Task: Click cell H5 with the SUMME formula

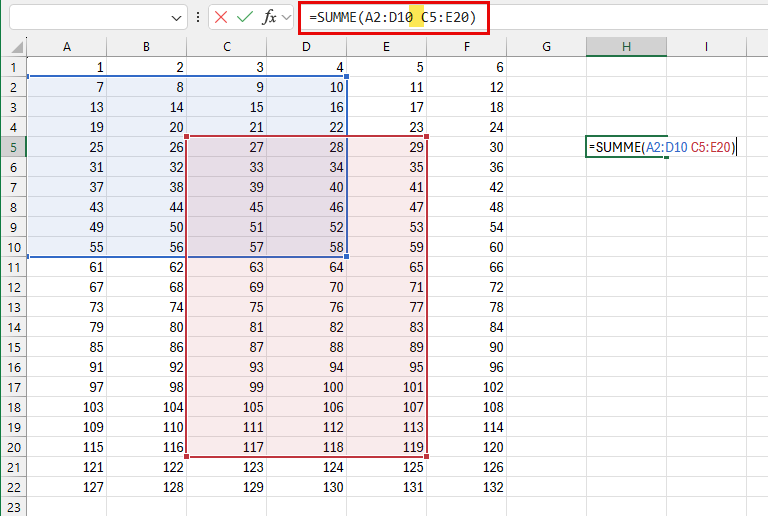Action: coord(626,147)
